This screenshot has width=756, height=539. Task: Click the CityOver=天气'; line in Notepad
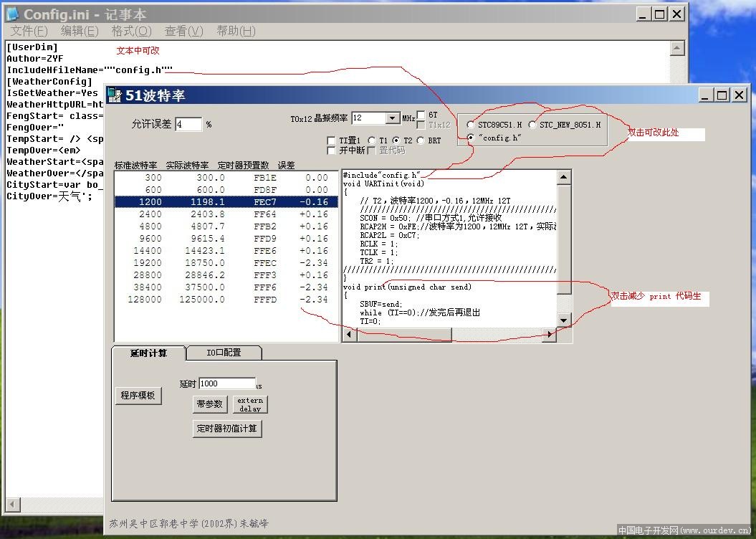click(49, 196)
